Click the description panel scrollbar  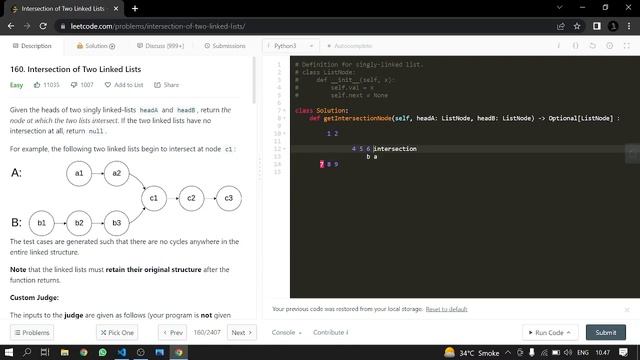point(254,80)
